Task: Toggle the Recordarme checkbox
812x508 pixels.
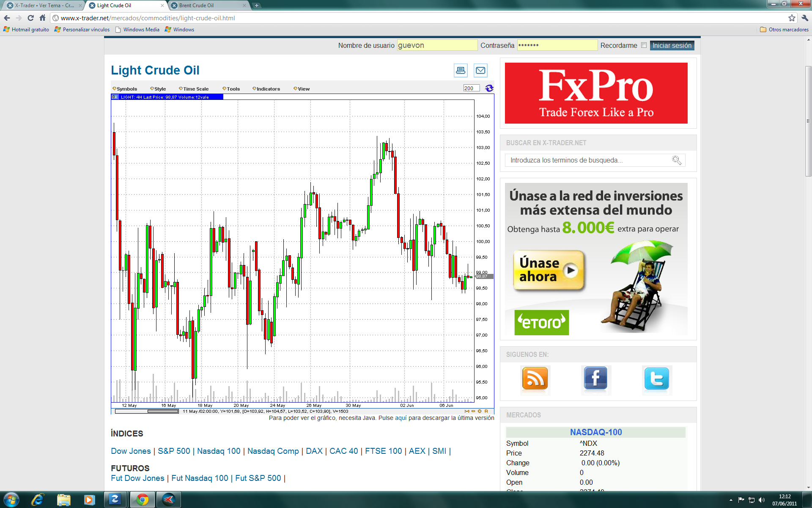Action: 644,45
